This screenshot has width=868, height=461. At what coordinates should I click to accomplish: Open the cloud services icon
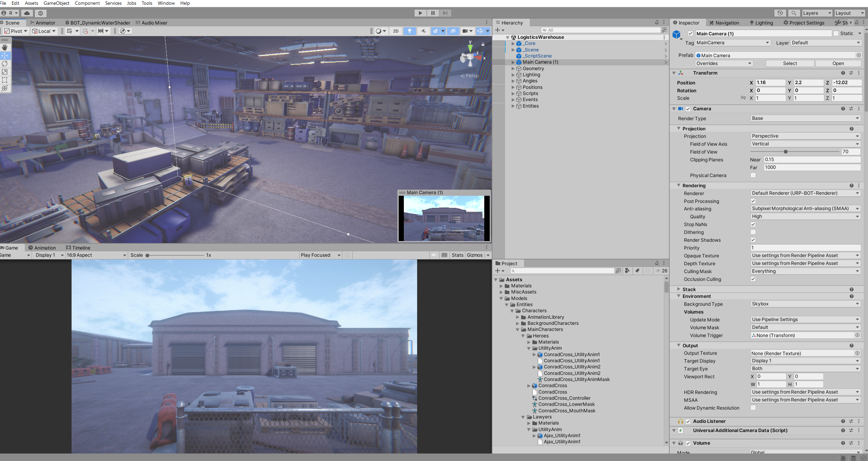tap(27, 13)
